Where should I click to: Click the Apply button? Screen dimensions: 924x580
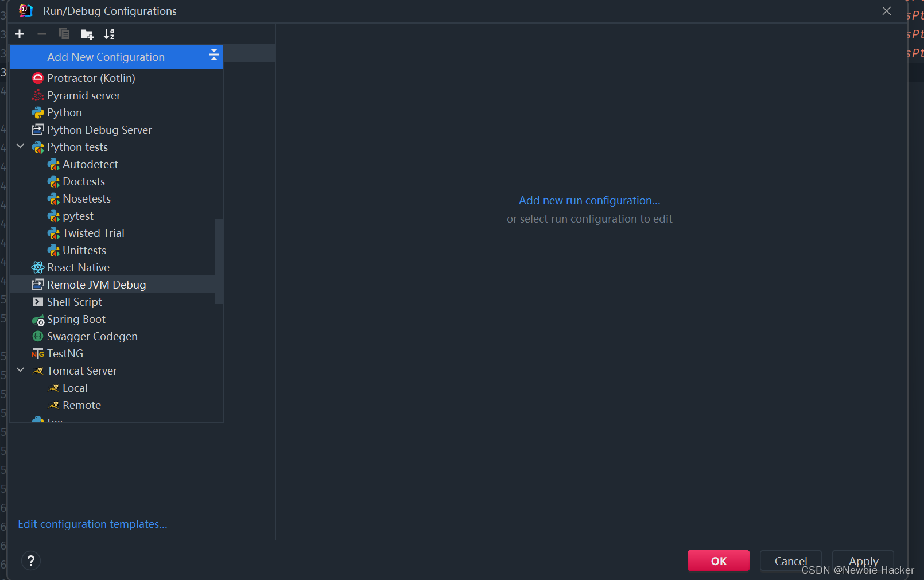863,560
